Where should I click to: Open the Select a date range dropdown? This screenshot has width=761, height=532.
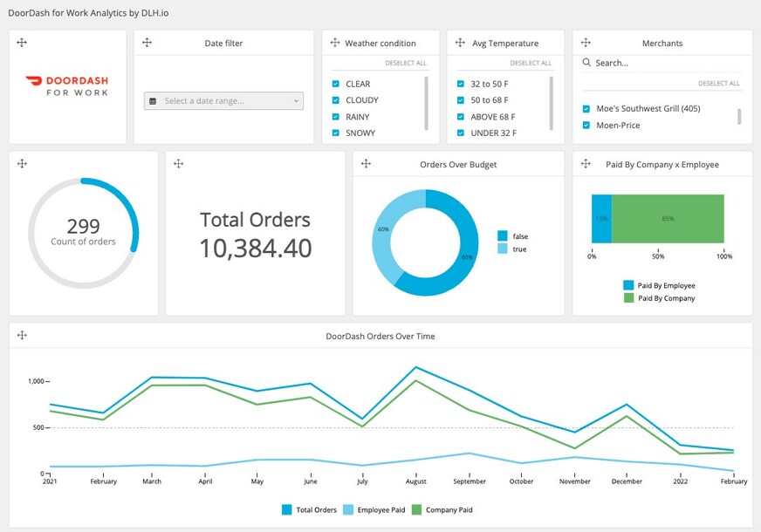[223, 101]
